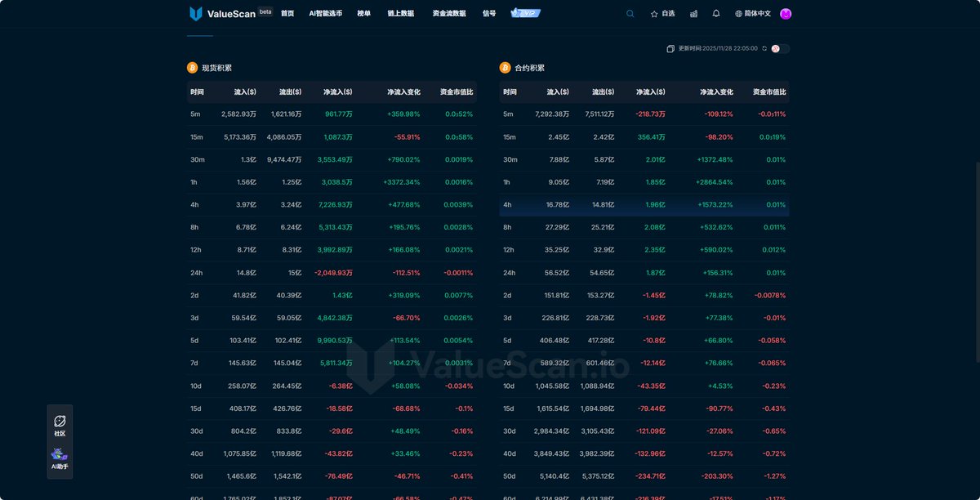Go to the 首页 menu item
Image resolution: width=980 pixels, height=500 pixels.
[x=287, y=13]
